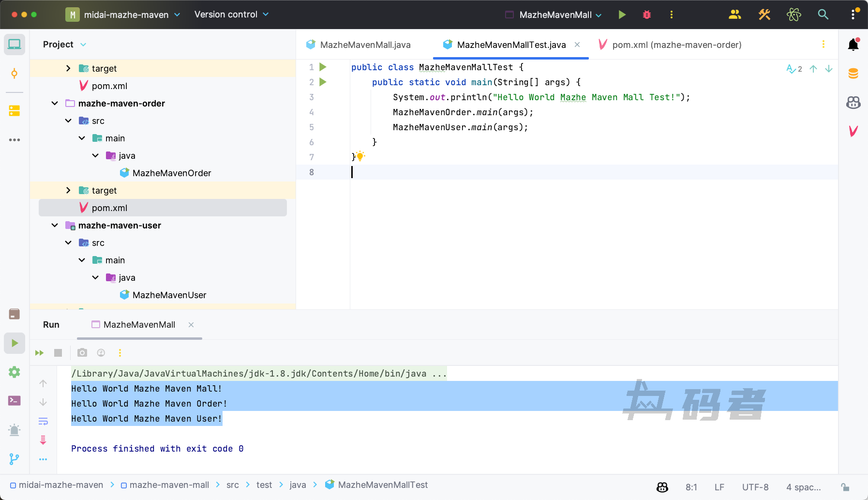Open the MazheMavenMall run configuration dropdown
Image resolution: width=868 pixels, height=500 pixels.
555,15
